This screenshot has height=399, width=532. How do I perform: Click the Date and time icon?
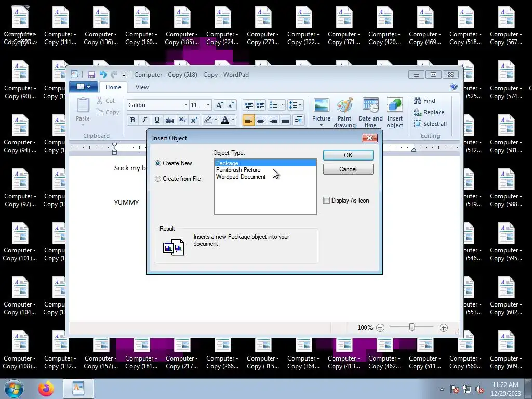click(x=370, y=106)
